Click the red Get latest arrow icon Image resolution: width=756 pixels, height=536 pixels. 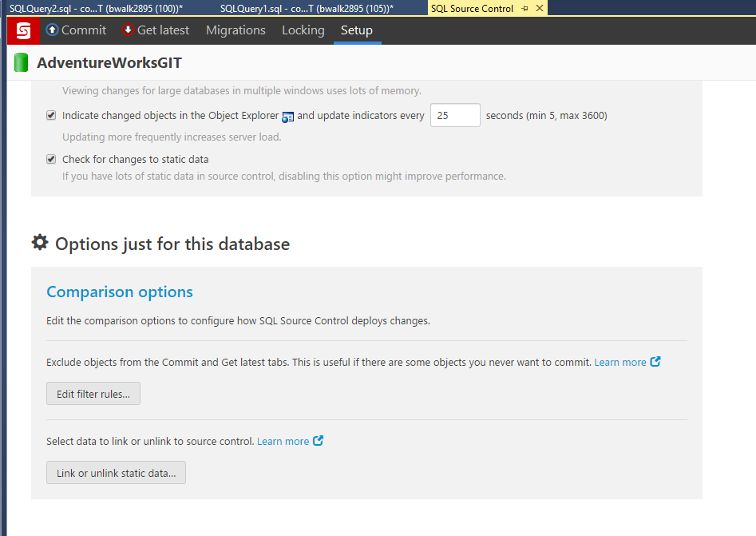click(x=128, y=30)
